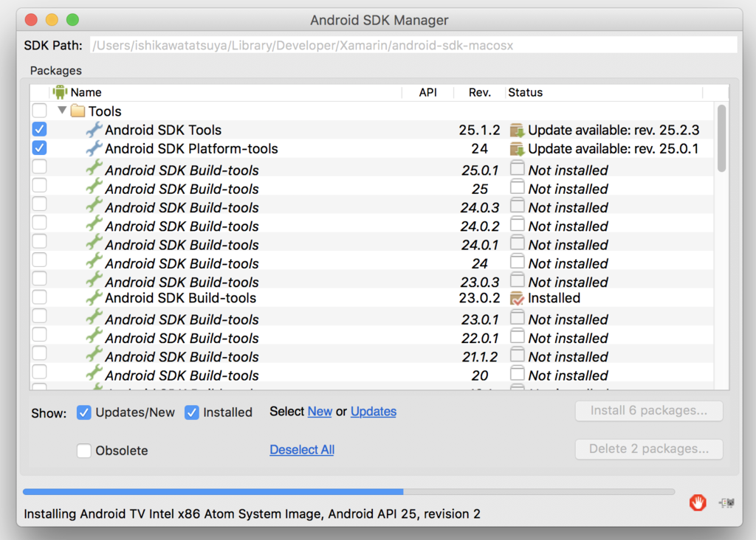Enable the Obsolete checkbox
The width and height of the screenshot is (756, 540).
pyautogui.click(x=84, y=451)
